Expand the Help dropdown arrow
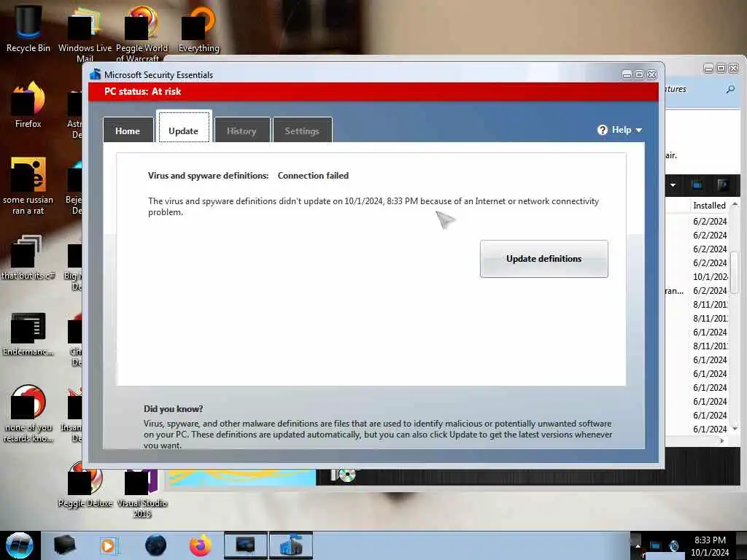The height and width of the screenshot is (560, 747). pos(639,130)
